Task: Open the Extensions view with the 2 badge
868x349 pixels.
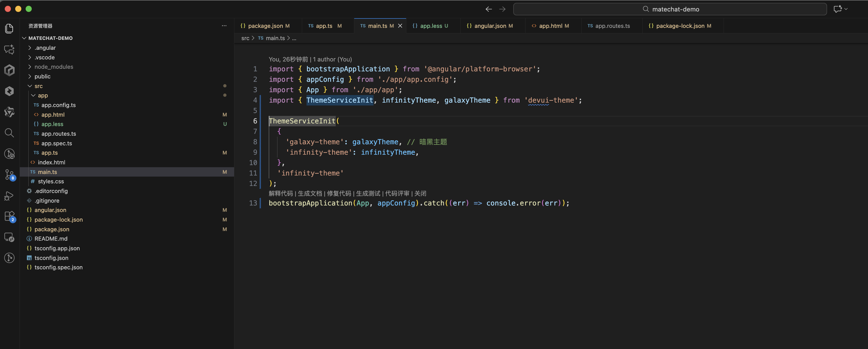Action: (9, 216)
